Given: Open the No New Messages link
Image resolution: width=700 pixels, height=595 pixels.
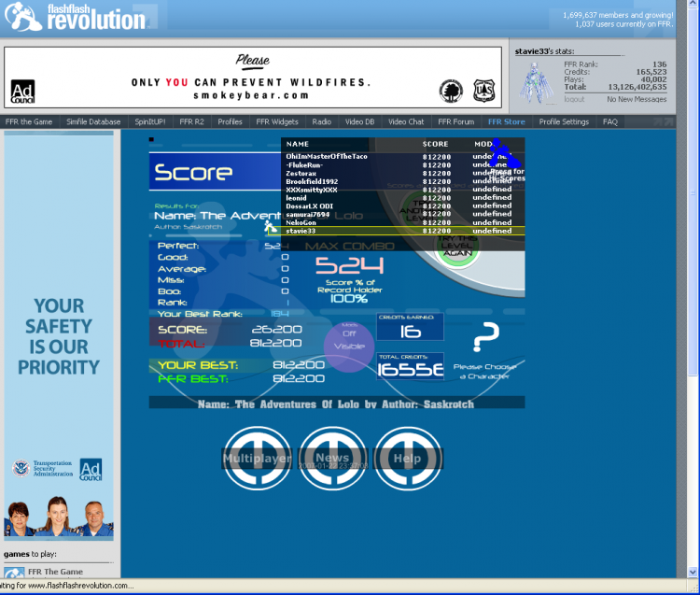Looking at the screenshot, I should click(x=637, y=99).
